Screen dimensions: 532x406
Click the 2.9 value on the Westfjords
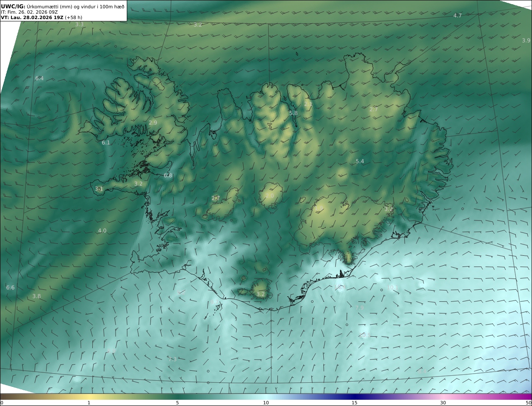(x=153, y=122)
